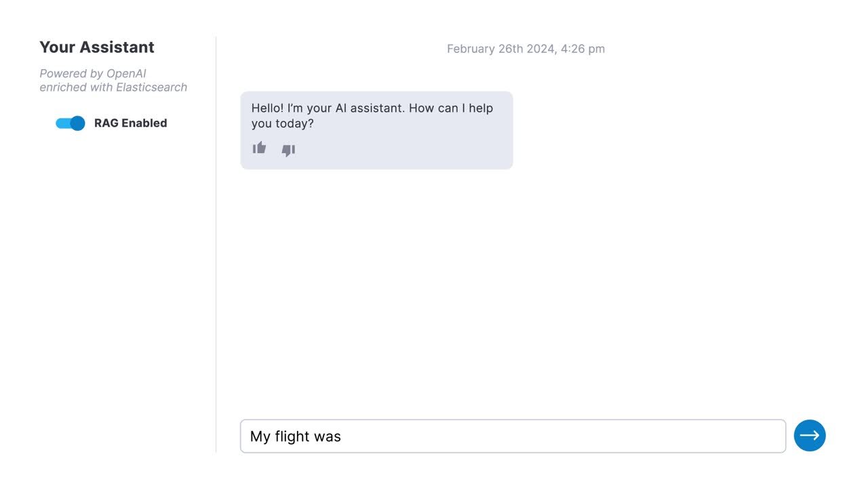Click the "Hello! I'm your AI assistant" text

click(328, 108)
